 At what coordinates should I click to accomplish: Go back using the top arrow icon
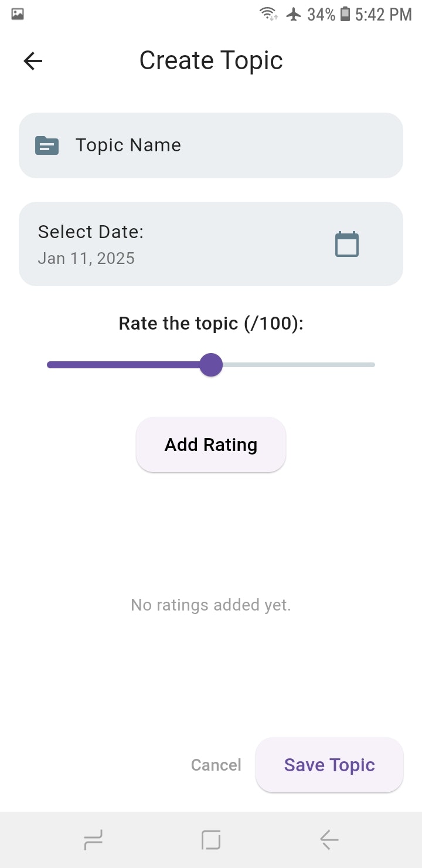click(x=33, y=61)
